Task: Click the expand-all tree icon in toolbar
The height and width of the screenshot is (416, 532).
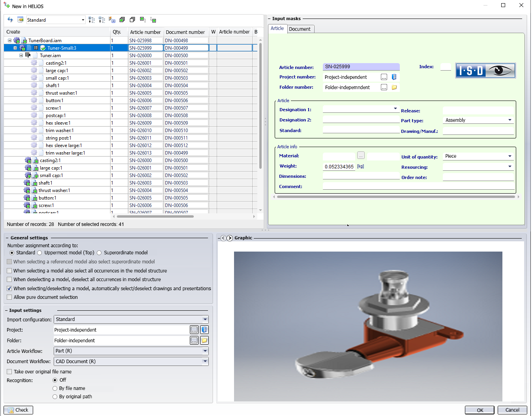Action: coord(92,20)
